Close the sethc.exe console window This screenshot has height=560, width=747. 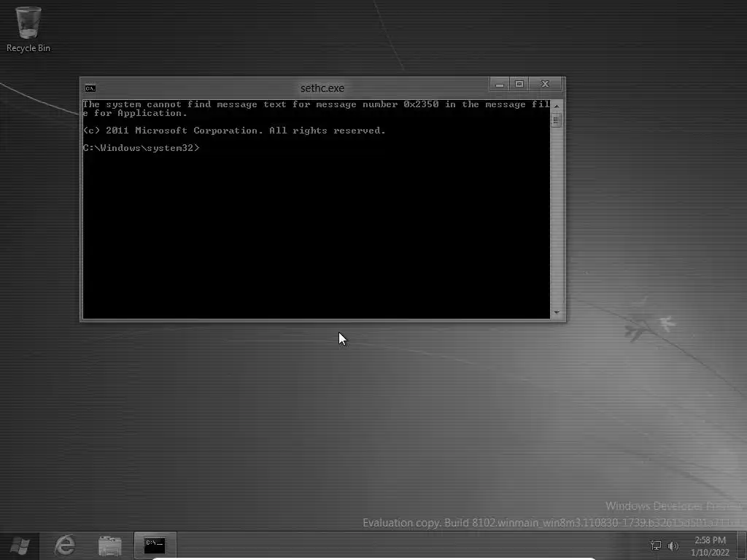pyautogui.click(x=546, y=85)
